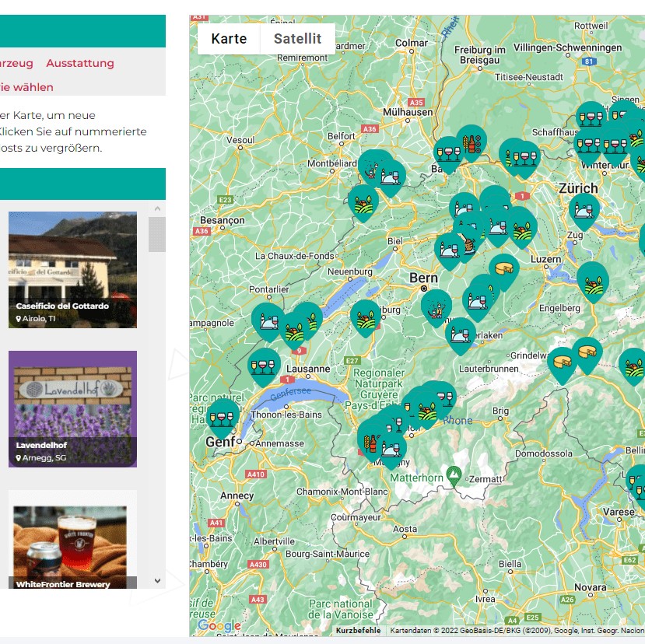This screenshot has width=645, height=644.
Task: Click the listing scrollbar thumb
Action: [x=157, y=234]
